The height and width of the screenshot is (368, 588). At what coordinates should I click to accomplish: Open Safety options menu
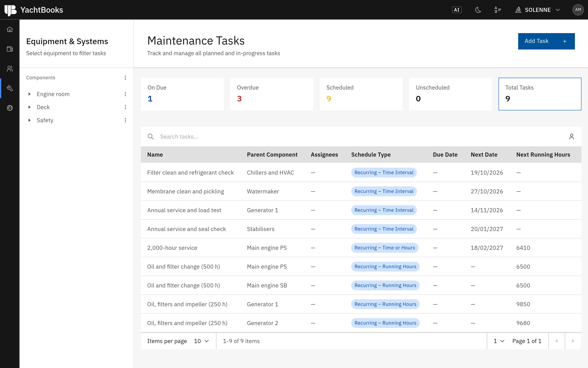[125, 120]
